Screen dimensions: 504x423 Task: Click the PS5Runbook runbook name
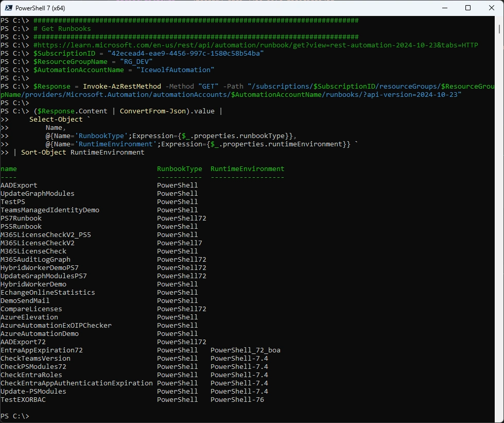point(21,227)
